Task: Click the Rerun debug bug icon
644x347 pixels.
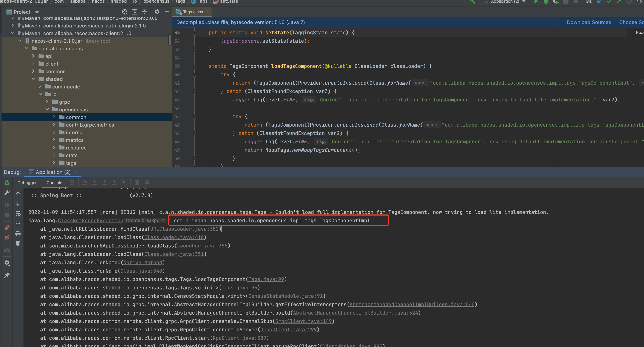Action: 7,183
